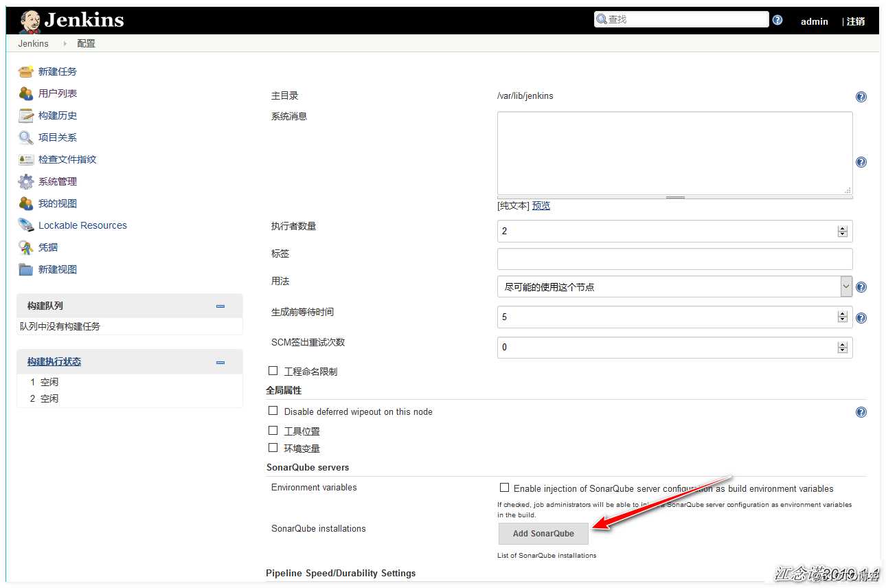Click the 配置 breadcrumb item
This screenshot has width=886, height=588.
pos(86,43)
